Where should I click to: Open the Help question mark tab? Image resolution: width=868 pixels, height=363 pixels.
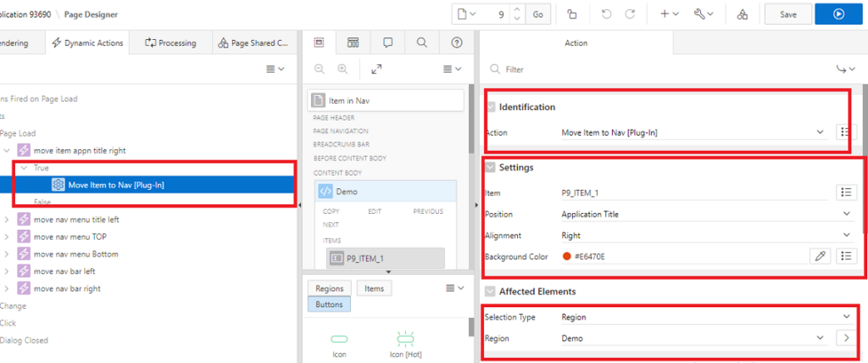tap(456, 42)
